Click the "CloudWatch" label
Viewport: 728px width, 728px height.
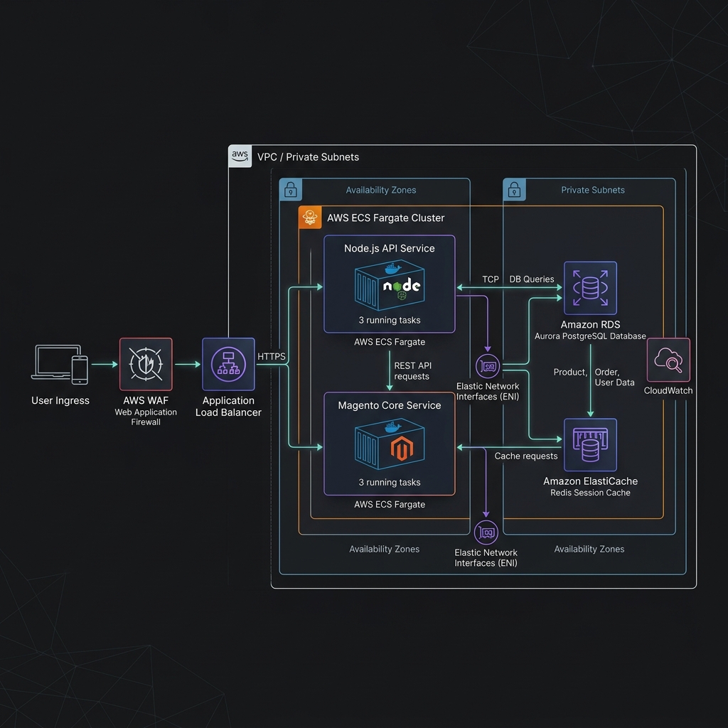click(668, 390)
